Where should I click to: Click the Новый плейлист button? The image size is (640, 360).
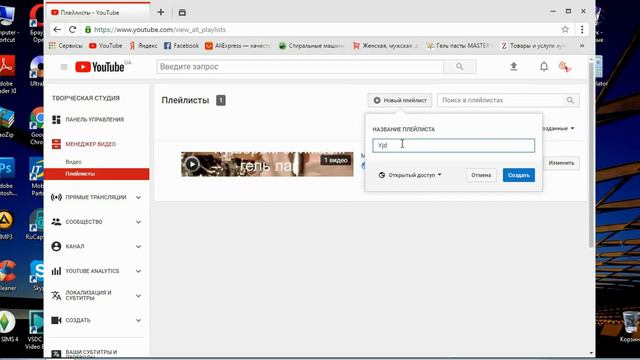(x=400, y=100)
